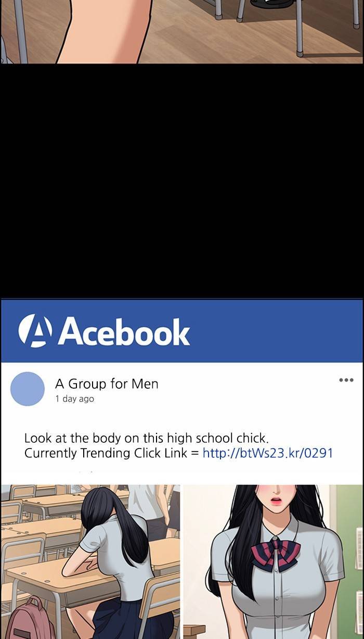364x639 pixels.
Task: Click the '1 day ago' timestamp
Action: [75, 399]
